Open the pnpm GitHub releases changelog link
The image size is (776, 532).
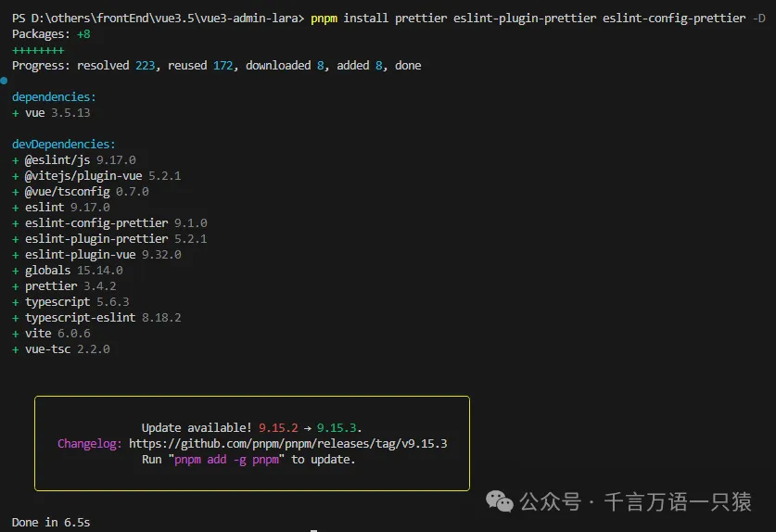click(x=287, y=443)
